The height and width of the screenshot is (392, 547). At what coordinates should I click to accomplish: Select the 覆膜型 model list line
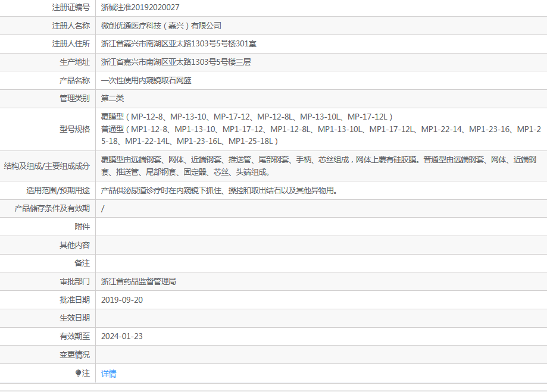tap(247, 117)
